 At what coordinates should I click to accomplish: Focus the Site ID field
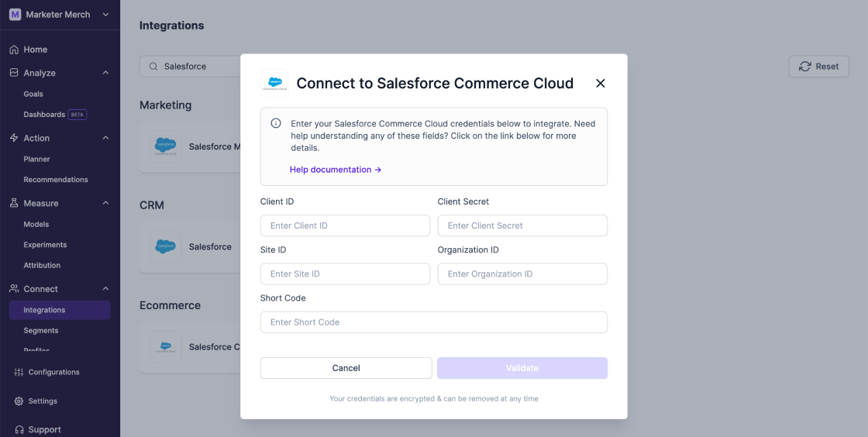(345, 274)
